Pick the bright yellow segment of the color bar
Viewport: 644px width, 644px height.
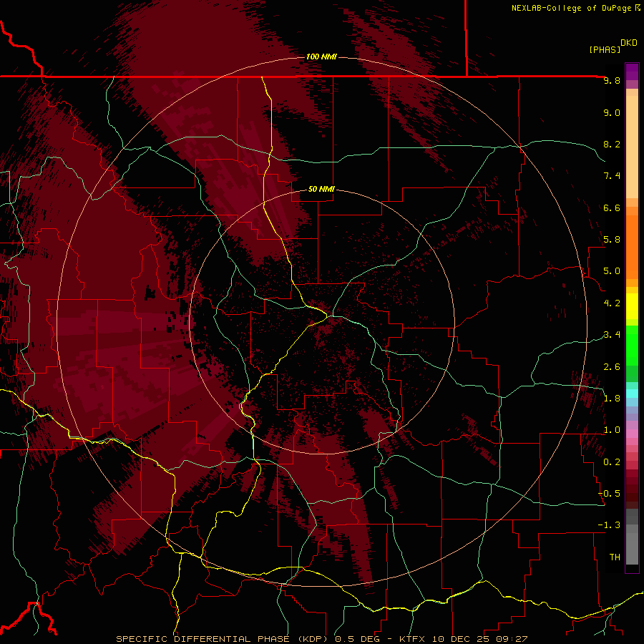pos(632,306)
